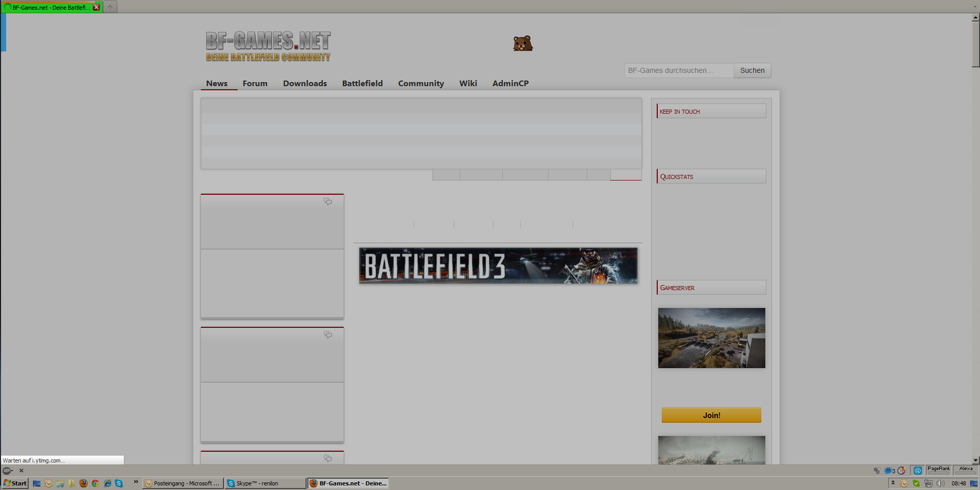Switch to Posteingang - Microsoft taskbar window

[183, 483]
